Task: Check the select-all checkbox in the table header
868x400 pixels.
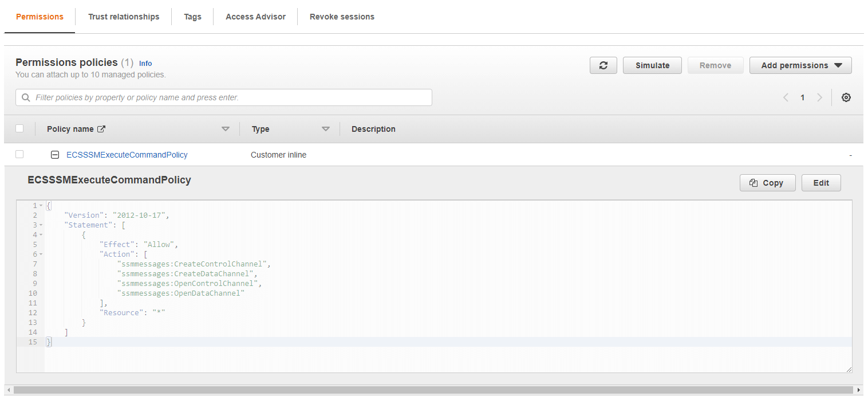Action: click(19, 128)
